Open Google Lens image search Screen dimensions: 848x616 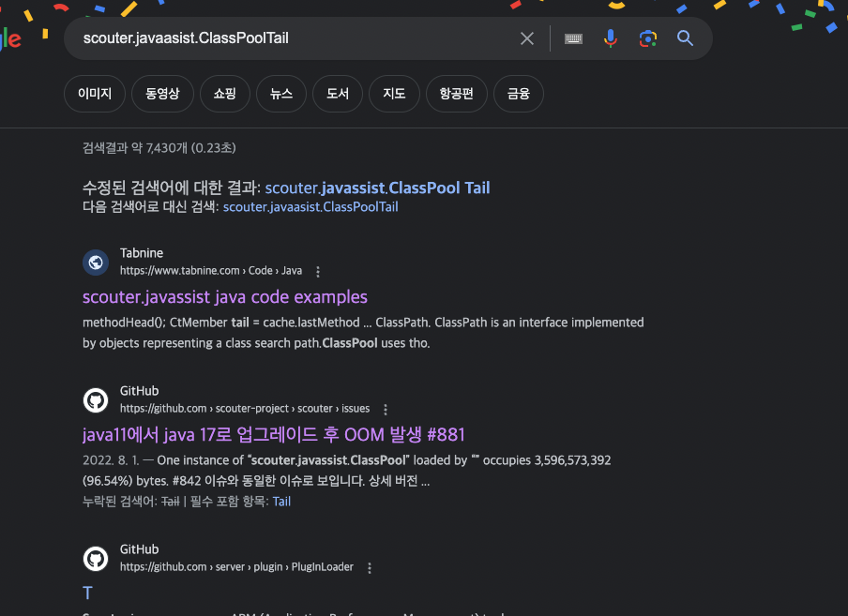point(648,38)
